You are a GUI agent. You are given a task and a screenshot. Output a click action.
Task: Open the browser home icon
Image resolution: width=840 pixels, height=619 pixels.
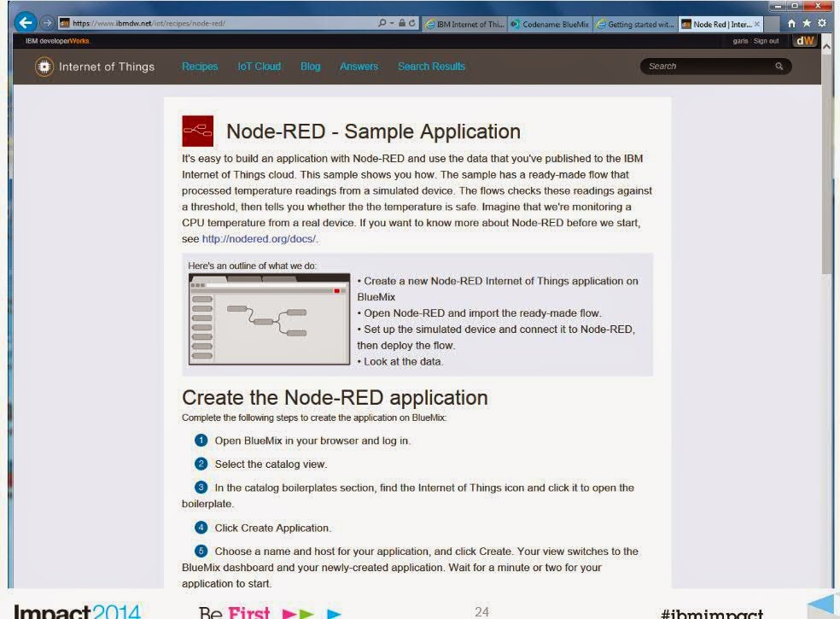pyautogui.click(x=792, y=24)
